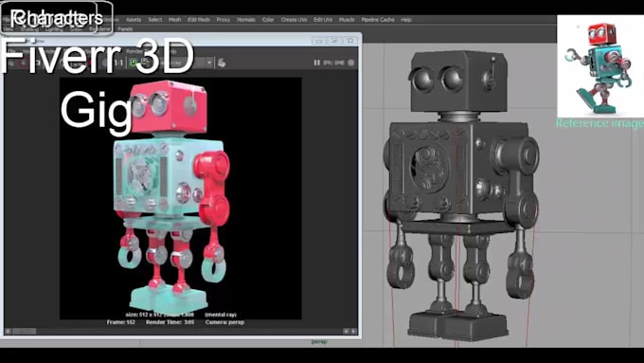644x363 pixels.
Task: Pause the IPR render
Action: tap(316, 63)
